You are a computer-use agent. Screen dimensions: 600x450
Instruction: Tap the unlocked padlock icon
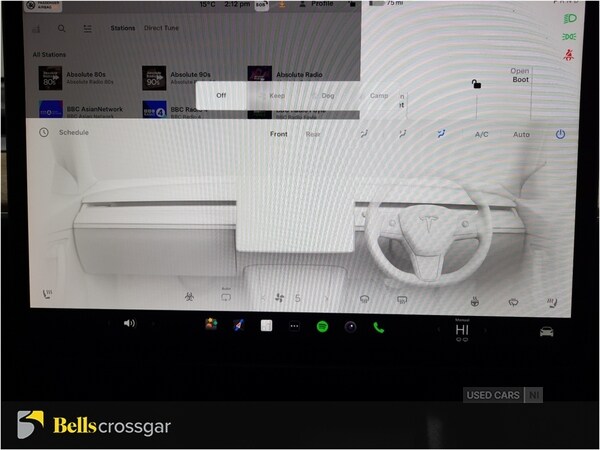pyautogui.click(x=476, y=84)
